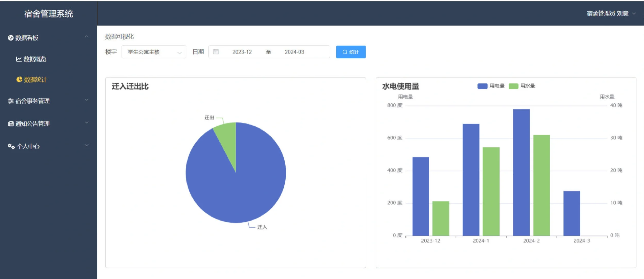
Task: Click the 2024-3 axis label
Action: click(x=582, y=241)
